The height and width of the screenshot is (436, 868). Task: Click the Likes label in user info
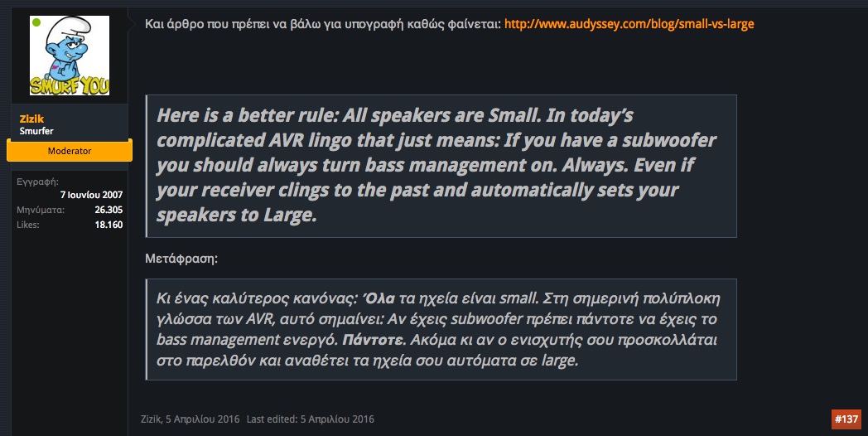tap(27, 225)
